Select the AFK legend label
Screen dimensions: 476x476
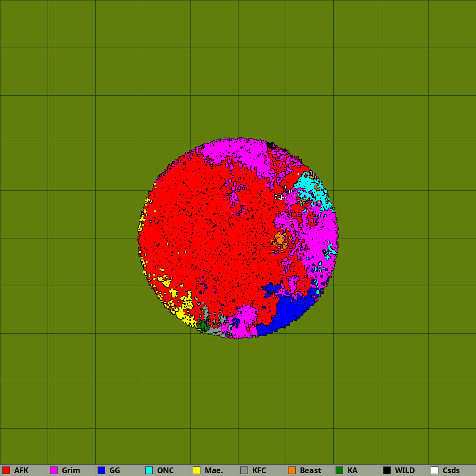point(21,471)
